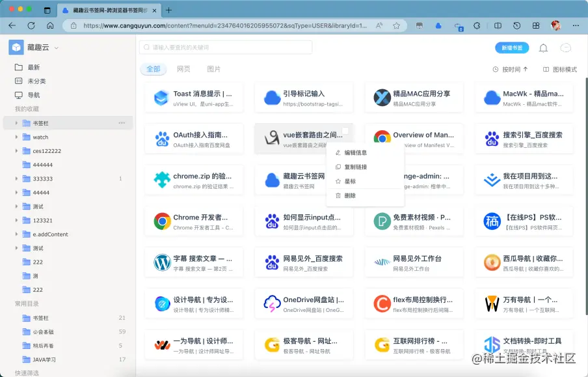The width and height of the screenshot is (588, 377).
Task: Choose 复制链接 in context menu
Action: pos(366,167)
